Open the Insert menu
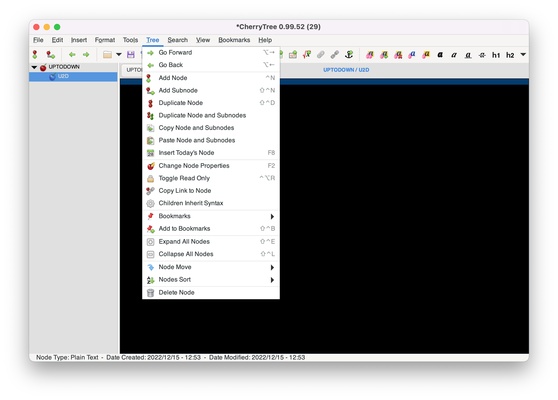Screen dimensions: 558x400 point(79,40)
